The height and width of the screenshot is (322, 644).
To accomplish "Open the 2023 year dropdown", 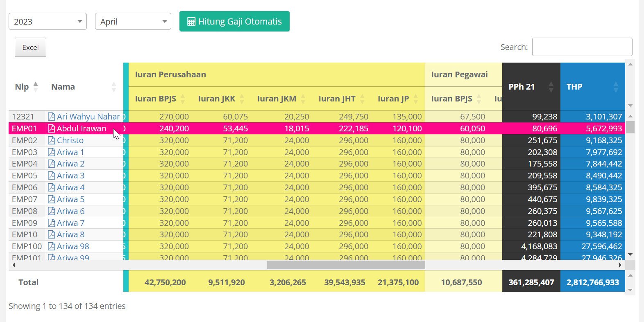I will tap(48, 22).
